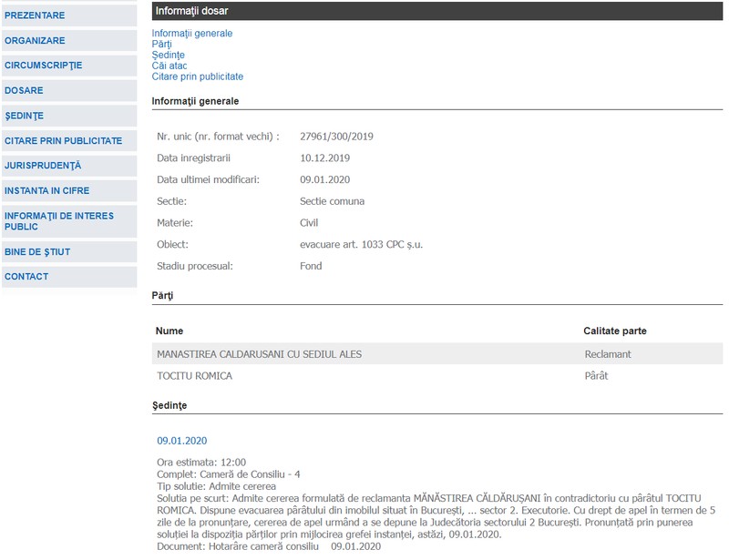Click Tip solutie: Admite cererea line
This screenshot has height=560, width=729.
pyautogui.click(x=216, y=486)
